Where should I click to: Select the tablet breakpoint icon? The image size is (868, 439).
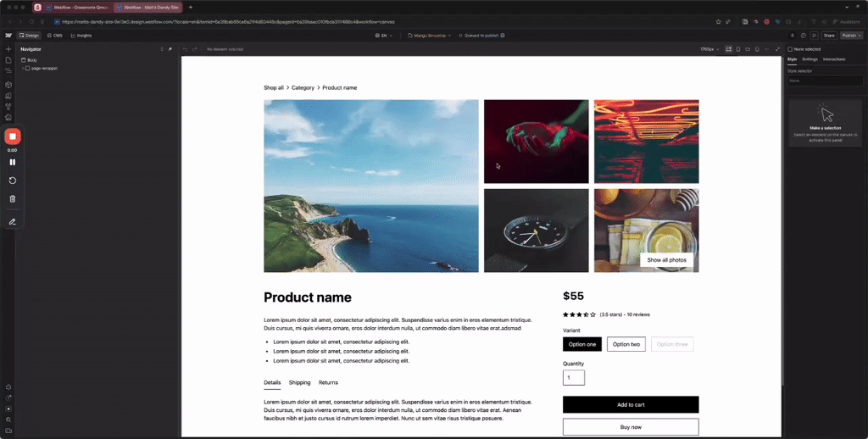tap(738, 49)
